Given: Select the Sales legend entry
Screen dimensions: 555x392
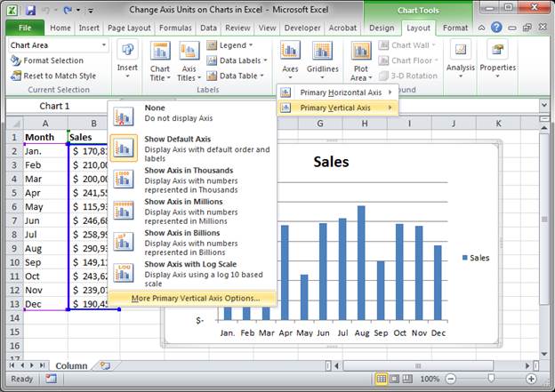Looking at the screenshot, I should pyautogui.click(x=476, y=258).
